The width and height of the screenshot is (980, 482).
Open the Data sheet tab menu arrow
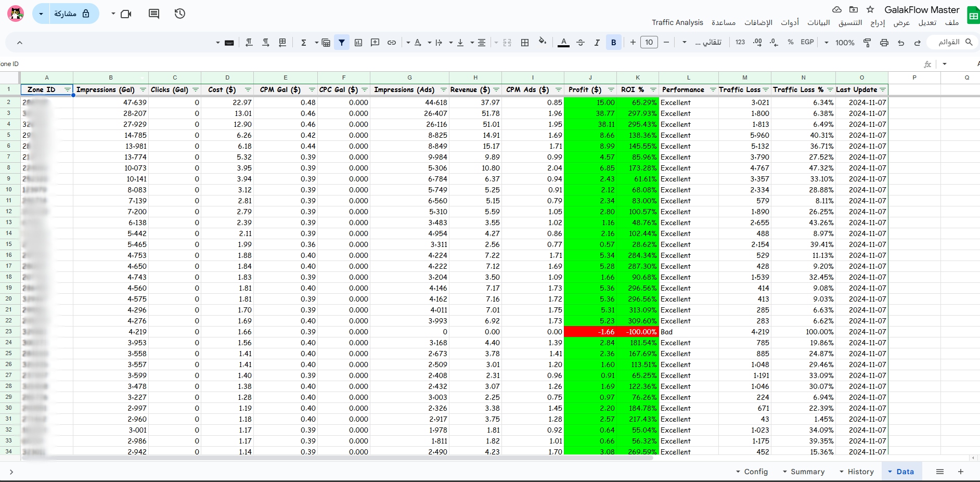click(x=890, y=472)
